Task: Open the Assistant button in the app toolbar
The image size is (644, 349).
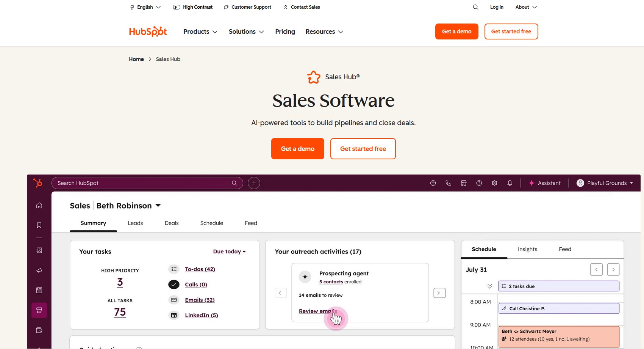Action: click(544, 183)
